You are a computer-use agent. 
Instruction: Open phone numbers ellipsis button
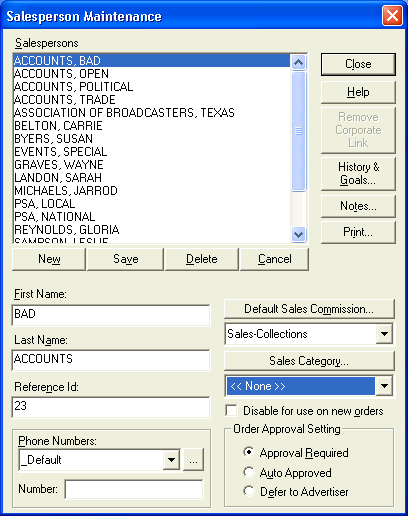pos(193,460)
